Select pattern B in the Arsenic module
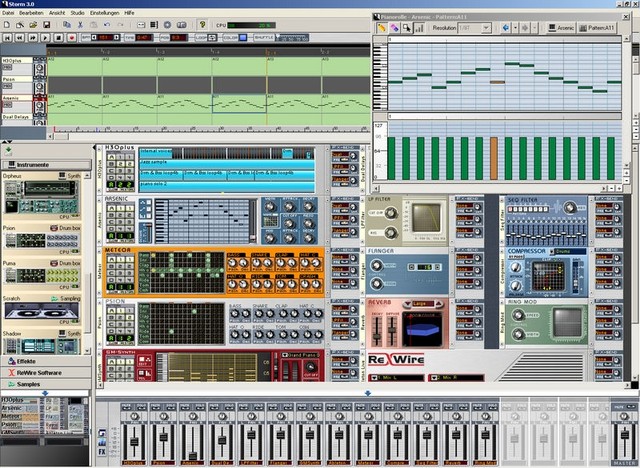This screenshot has width=640, height=468. pos(111,215)
